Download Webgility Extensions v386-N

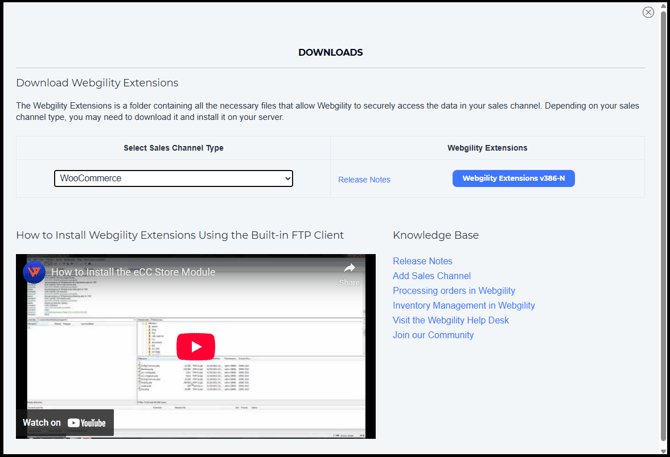click(513, 178)
